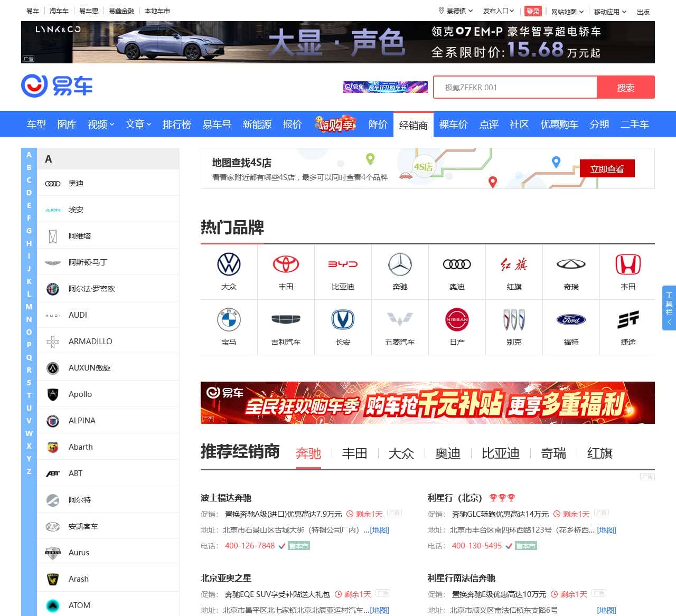Click the location pin icon near 曼德镇
Image resolution: width=676 pixels, height=616 pixels.
click(x=442, y=11)
